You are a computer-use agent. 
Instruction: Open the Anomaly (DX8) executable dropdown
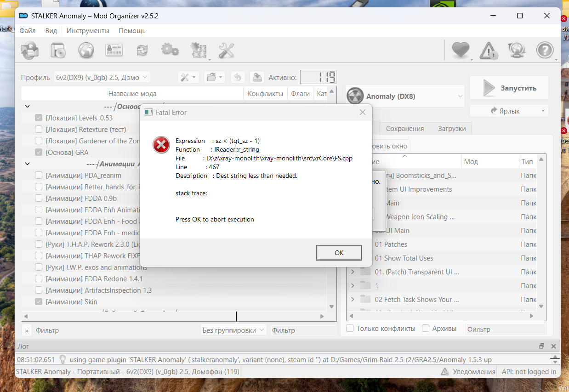405,97
